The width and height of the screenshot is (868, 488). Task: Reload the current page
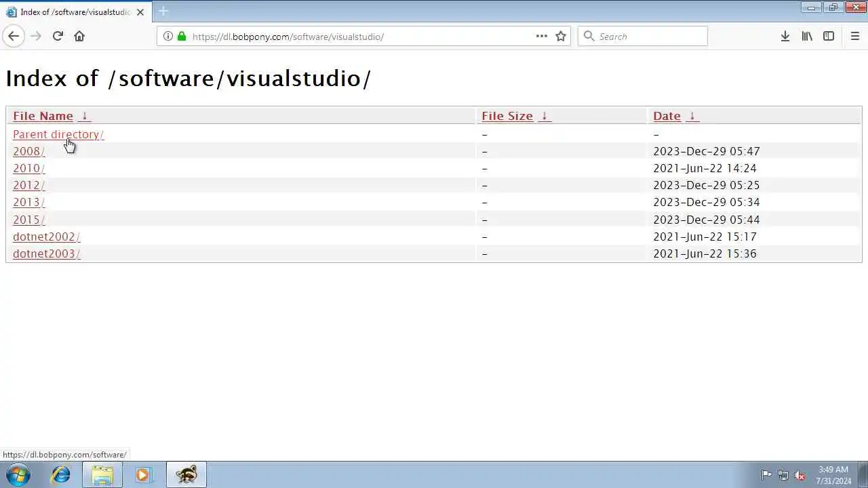(x=58, y=36)
